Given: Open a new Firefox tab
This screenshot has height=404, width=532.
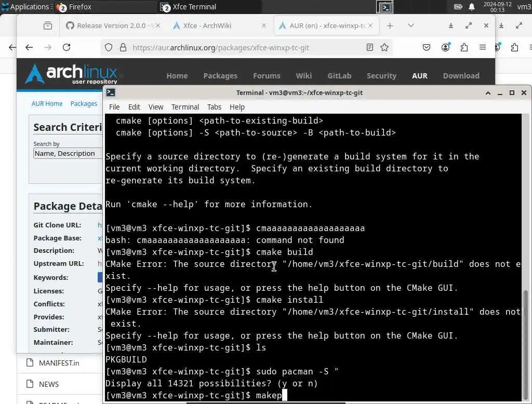Looking at the screenshot, I should point(390,26).
